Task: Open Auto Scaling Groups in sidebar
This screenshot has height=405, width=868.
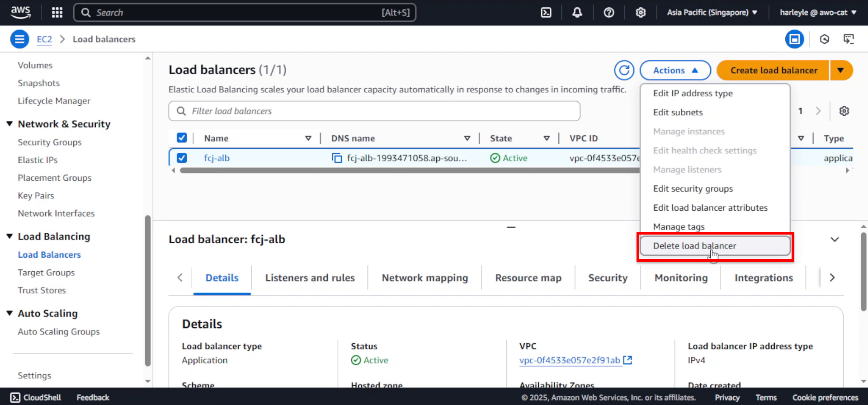Action: coord(59,331)
